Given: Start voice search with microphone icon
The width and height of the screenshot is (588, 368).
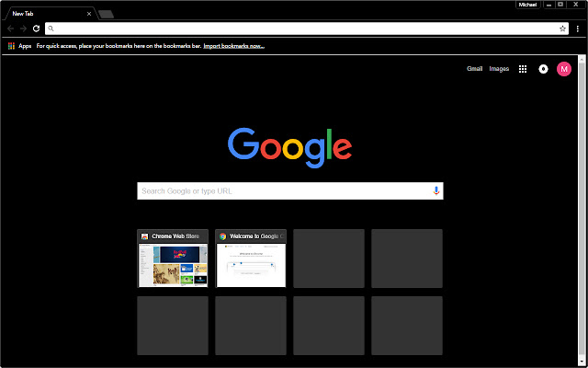Looking at the screenshot, I should tap(435, 190).
